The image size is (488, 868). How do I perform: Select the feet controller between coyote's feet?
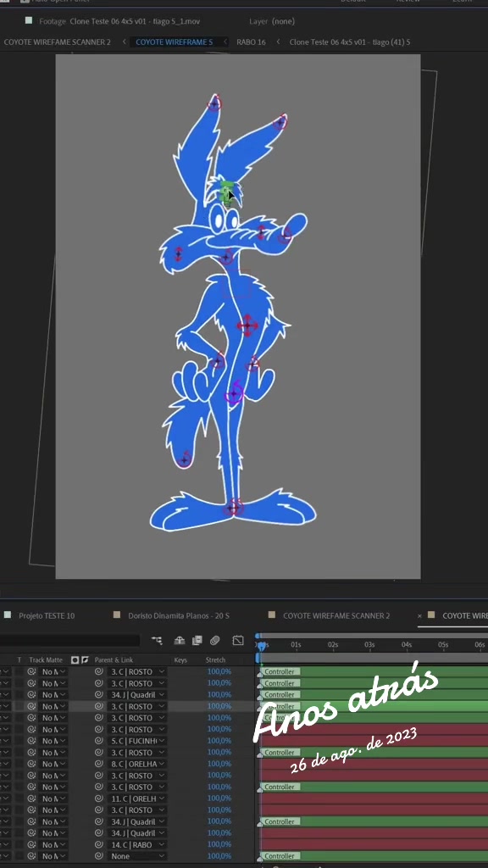coord(233,507)
